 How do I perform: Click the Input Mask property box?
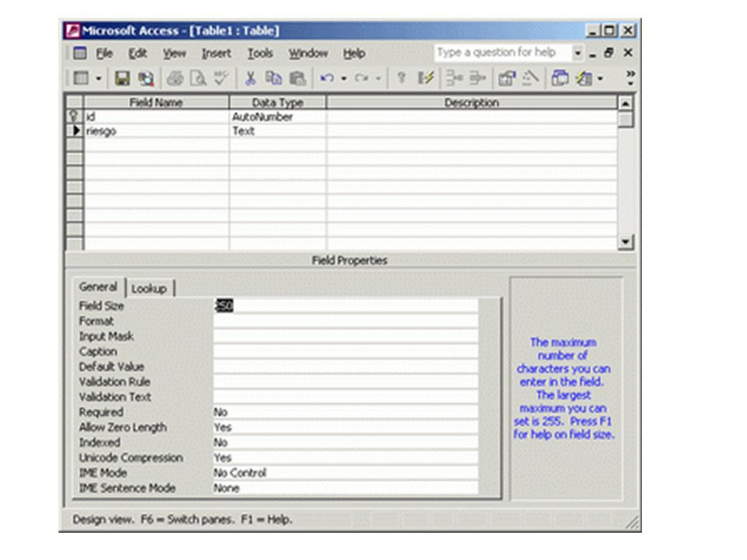pyautogui.click(x=345, y=336)
